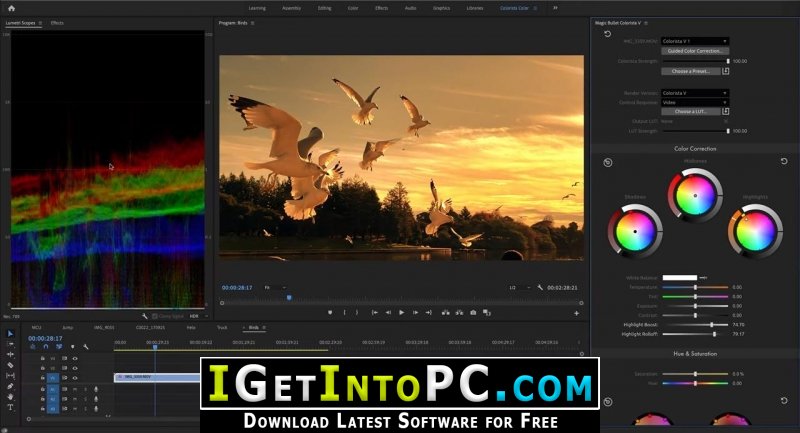Screen dimensions: 800x433
Task: Click Choose a Preset button
Action: (691, 71)
